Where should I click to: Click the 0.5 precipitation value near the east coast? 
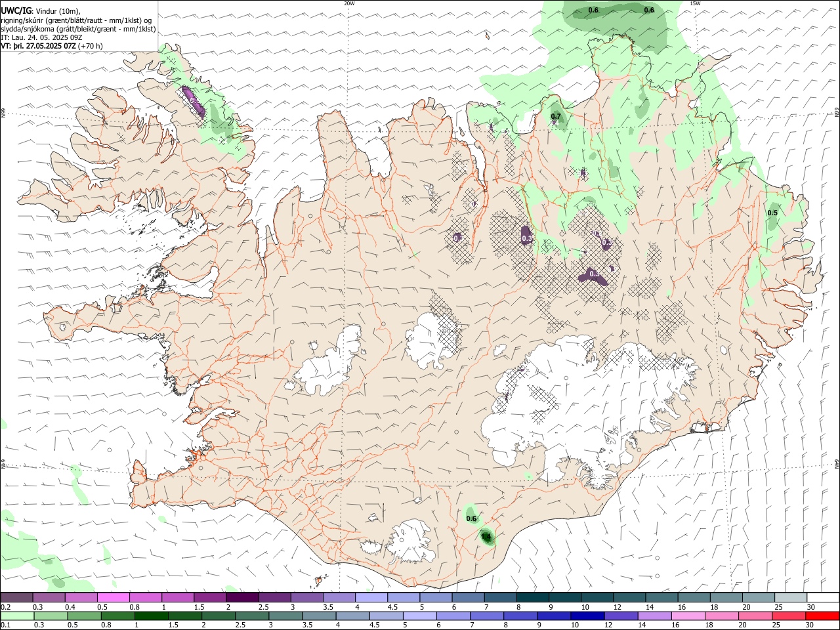tap(772, 213)
